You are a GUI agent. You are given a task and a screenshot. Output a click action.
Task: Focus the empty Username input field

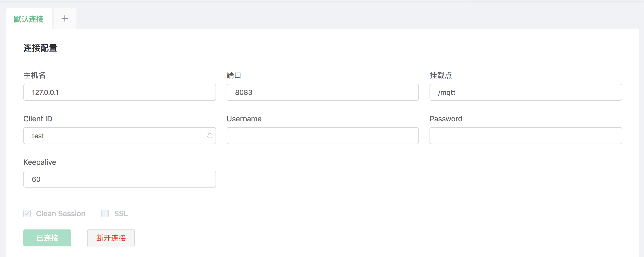(x=323, y=136)
